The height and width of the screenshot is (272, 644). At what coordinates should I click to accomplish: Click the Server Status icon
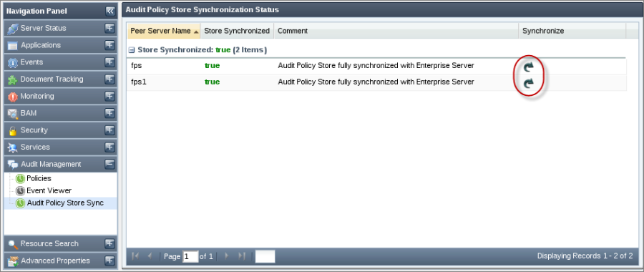coord(13,29)
